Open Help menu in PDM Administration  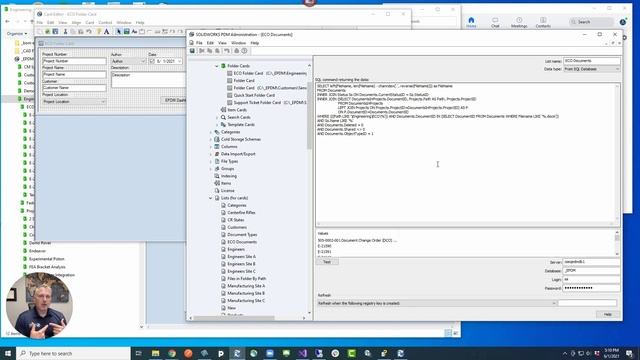[255, 43]
